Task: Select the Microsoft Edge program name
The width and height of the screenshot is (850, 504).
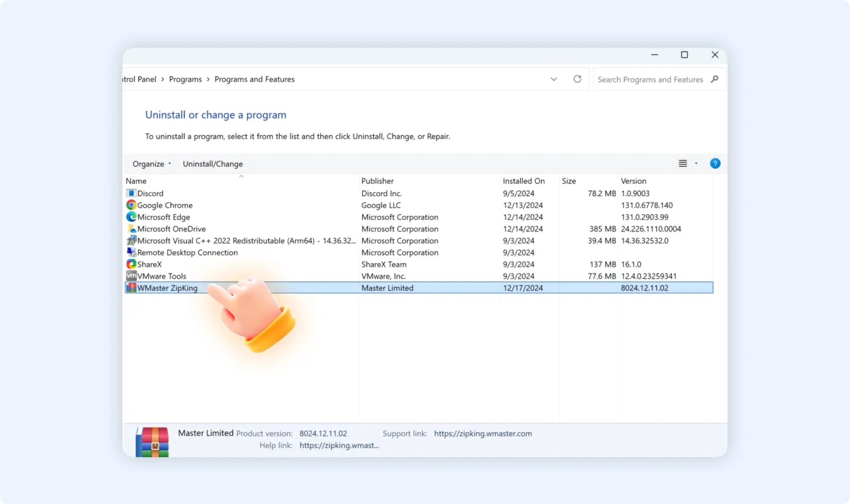Action: (x=163, y=217)
